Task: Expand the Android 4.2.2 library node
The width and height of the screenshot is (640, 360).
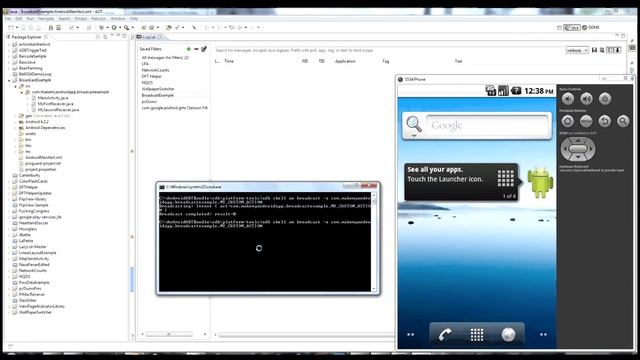Action: click(x=16, y=122)
